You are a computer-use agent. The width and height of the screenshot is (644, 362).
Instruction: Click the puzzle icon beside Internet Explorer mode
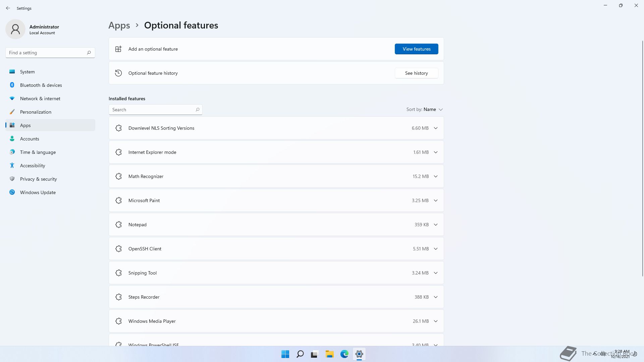[118, 152]
